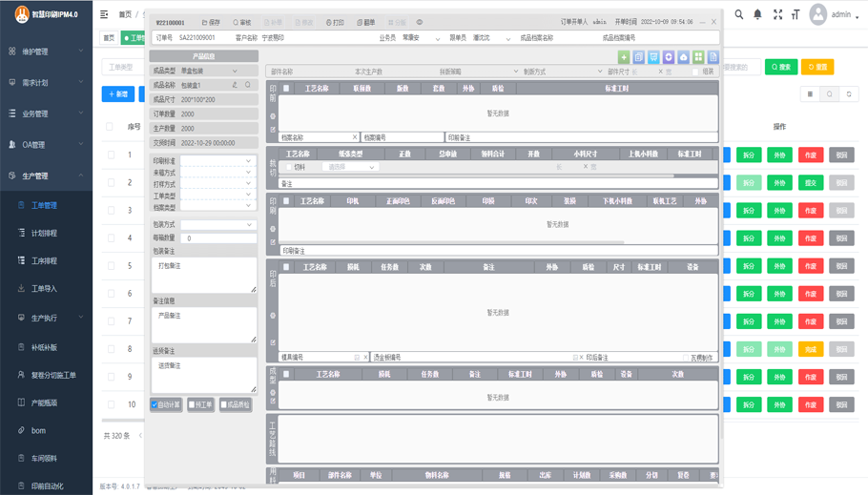Enable the 转工单 checkbox
This screenshot has height=495, width=868.
click(x=192, y=404)
